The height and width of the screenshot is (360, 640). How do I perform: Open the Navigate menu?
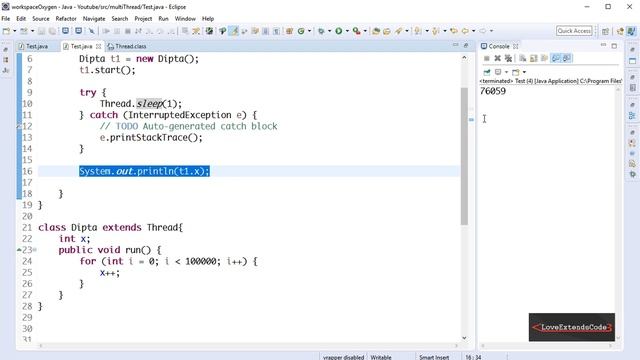(x=94, y=19)
